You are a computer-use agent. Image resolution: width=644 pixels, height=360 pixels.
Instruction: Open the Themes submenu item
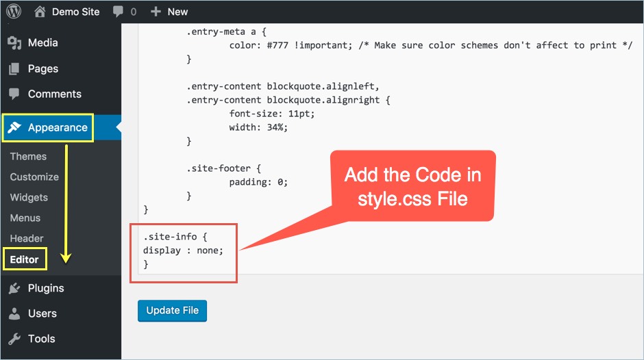point(28,157)
